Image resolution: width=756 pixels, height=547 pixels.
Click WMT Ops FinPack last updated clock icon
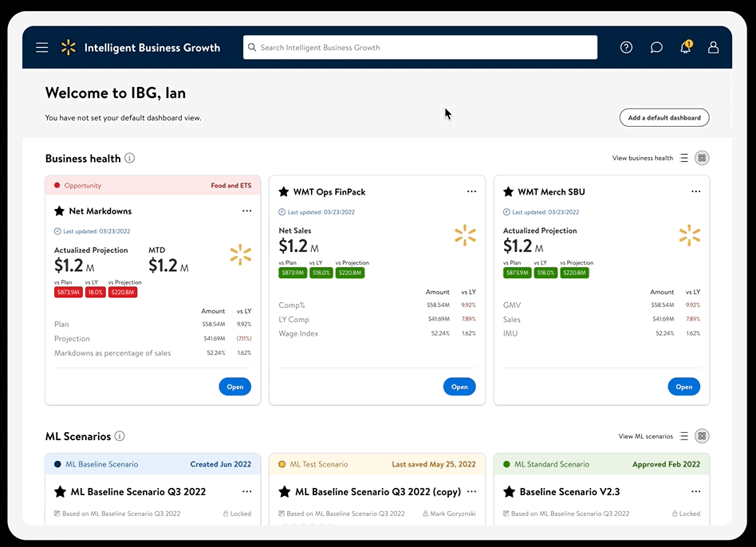[x=282, y=212]
